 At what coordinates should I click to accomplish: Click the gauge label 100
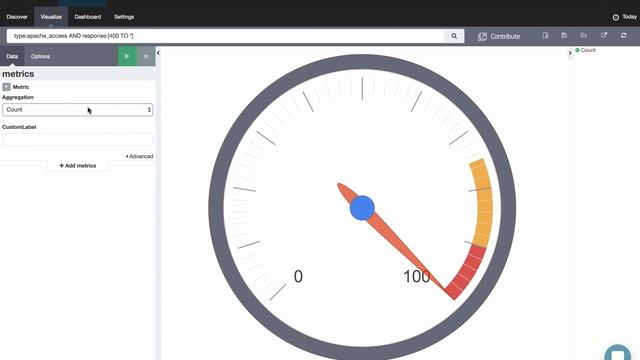coord(417,276)
